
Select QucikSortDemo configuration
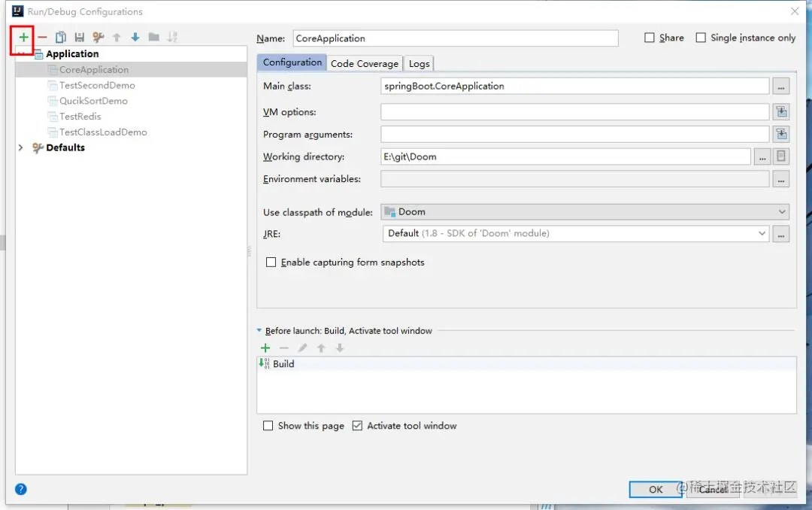[x=93, y=101]
